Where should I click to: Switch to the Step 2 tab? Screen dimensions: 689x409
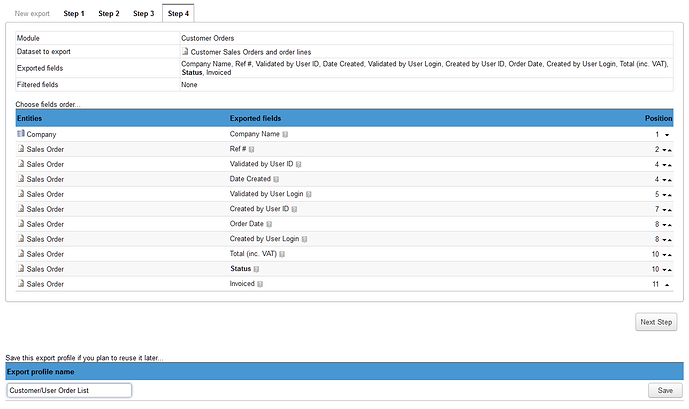pyautogui.click(x=109, y=14)
